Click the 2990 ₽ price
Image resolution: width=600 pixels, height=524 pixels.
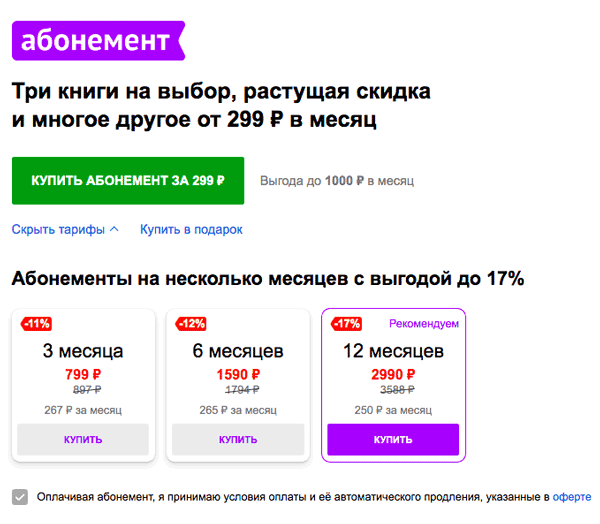pos(393,374)
